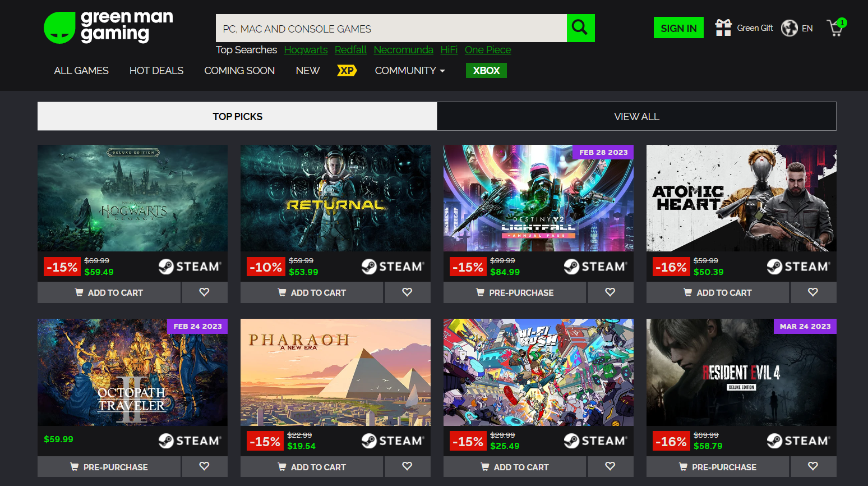Click Steam logo on Returnal card

pyautogui.click(x=393, y=267)
